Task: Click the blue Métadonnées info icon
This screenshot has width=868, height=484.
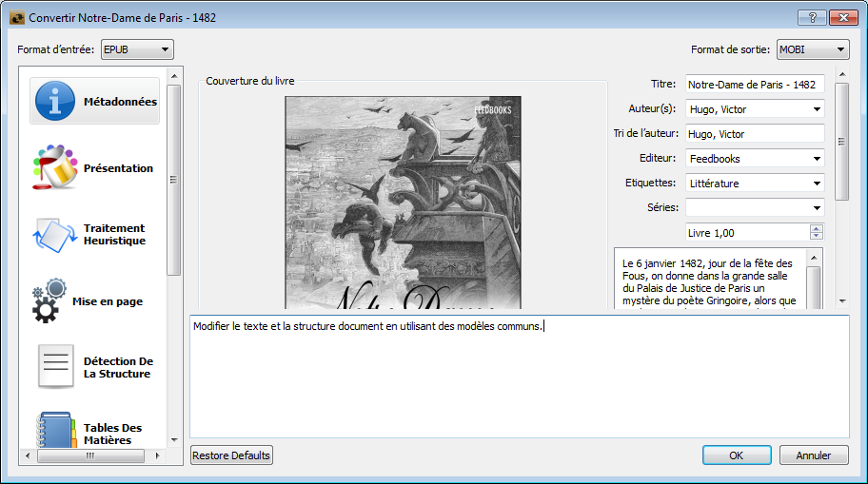Action: [x=55, y=102]
